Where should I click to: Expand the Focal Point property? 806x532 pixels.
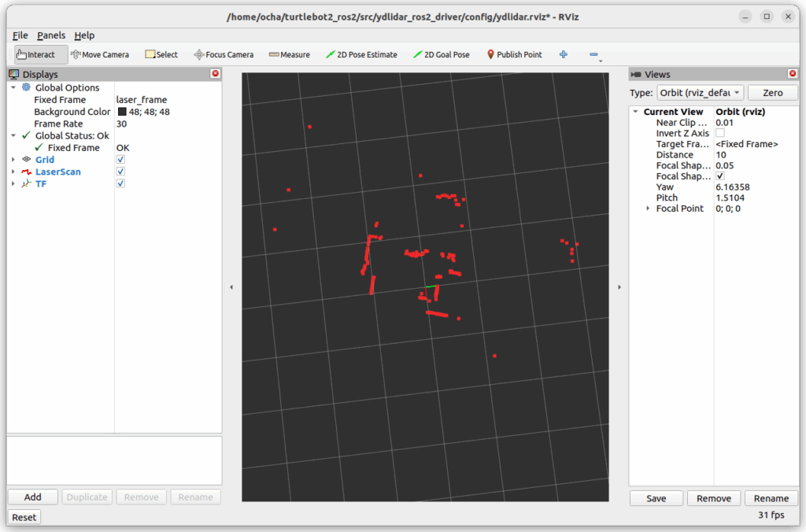pos(648,209)
